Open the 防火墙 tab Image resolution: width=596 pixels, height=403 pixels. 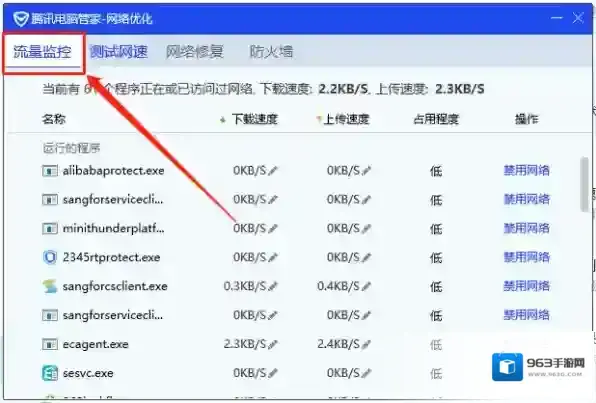pyautogui.click(x=271, y=52)
